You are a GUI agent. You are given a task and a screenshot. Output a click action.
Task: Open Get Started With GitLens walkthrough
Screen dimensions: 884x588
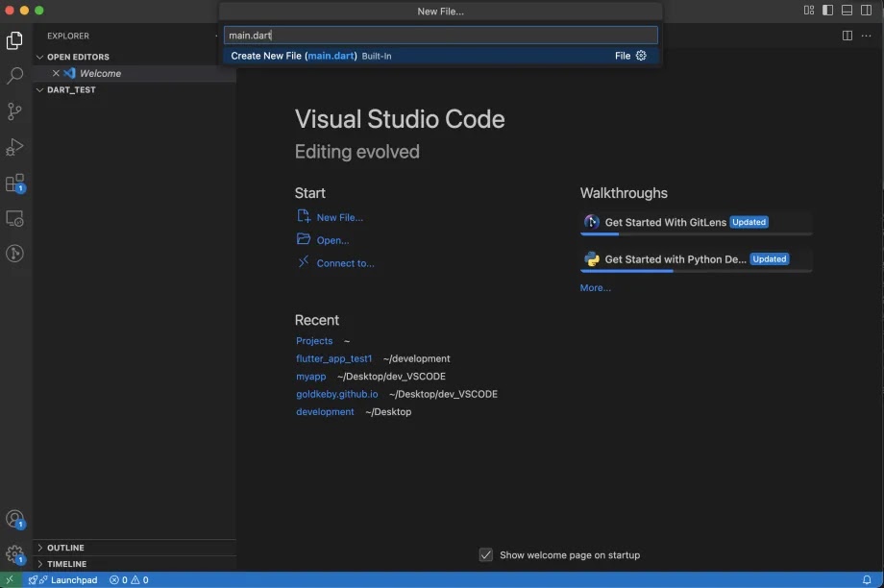[x=696, y=223]
